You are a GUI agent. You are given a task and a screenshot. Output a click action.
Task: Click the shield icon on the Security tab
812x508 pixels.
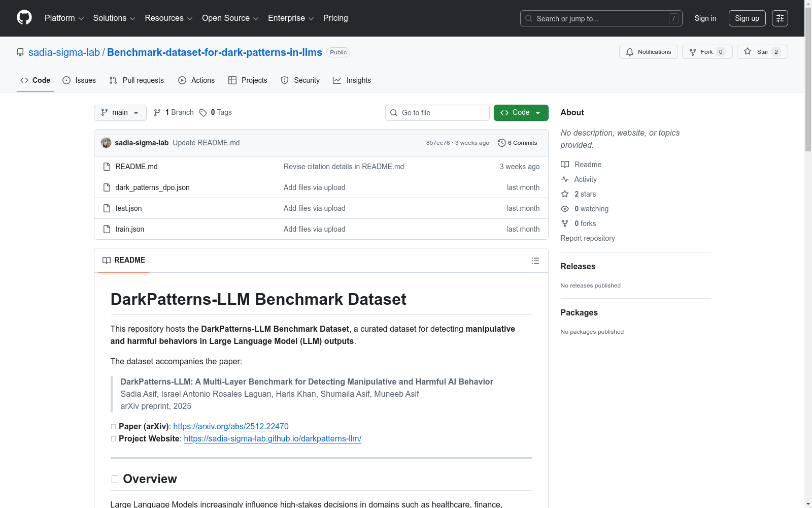[x=285, y=80]
